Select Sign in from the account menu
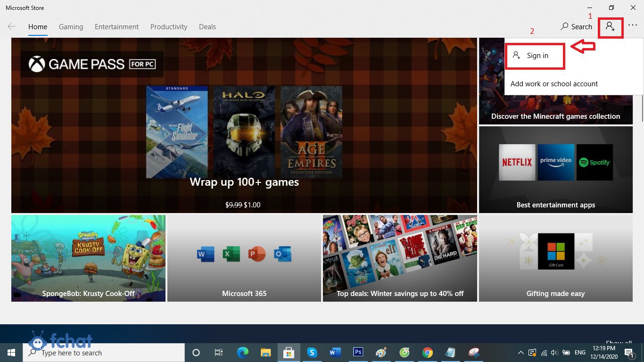Image resolution: width=644 pixels, height=362 pixels. point(535,56)
